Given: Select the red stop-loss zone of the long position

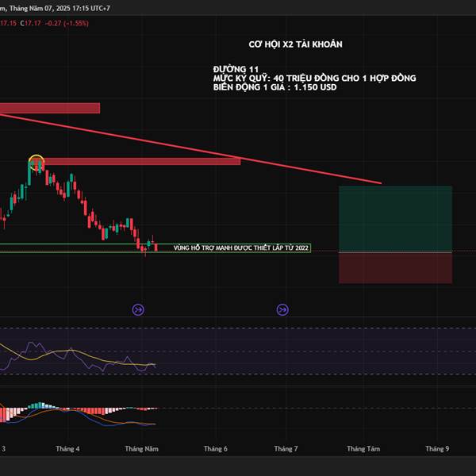Looking at the screenshot, I should click(395, 268).
